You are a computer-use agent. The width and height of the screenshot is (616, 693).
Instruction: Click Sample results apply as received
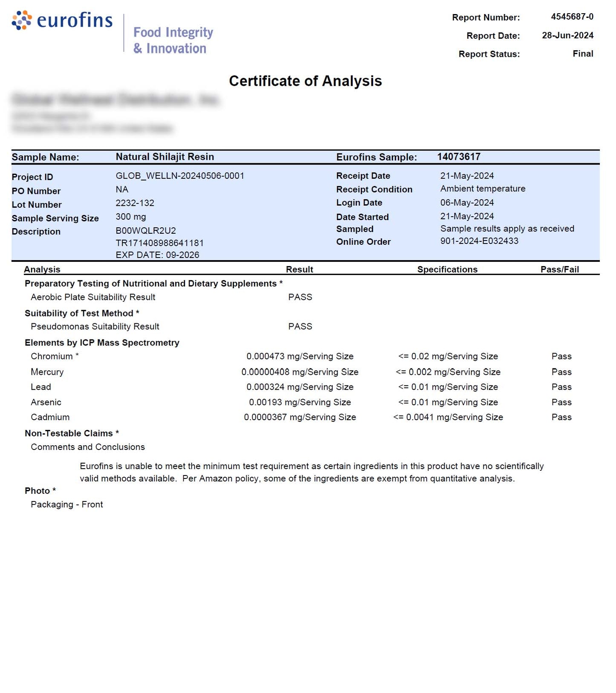(507, 229)
